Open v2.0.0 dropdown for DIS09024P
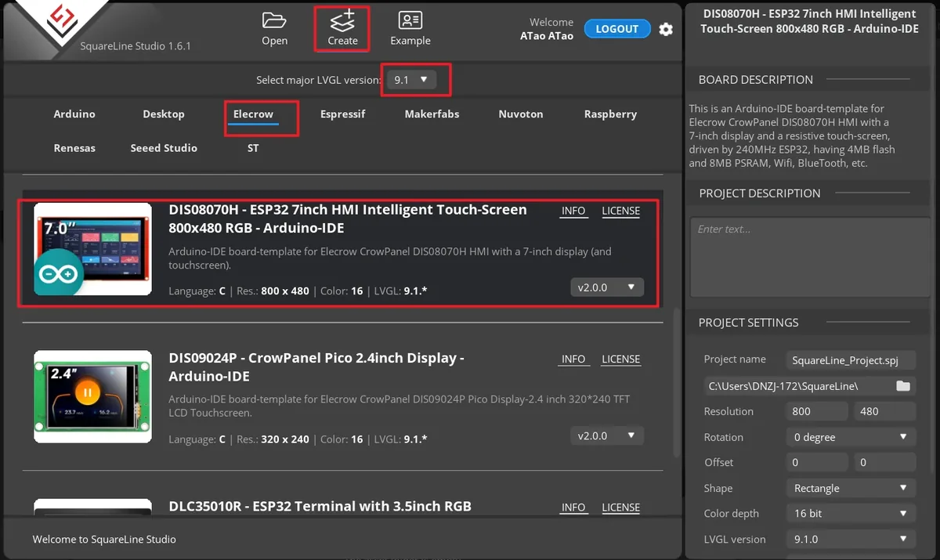This screenshot has height=560, width=940. coord(607,435)
